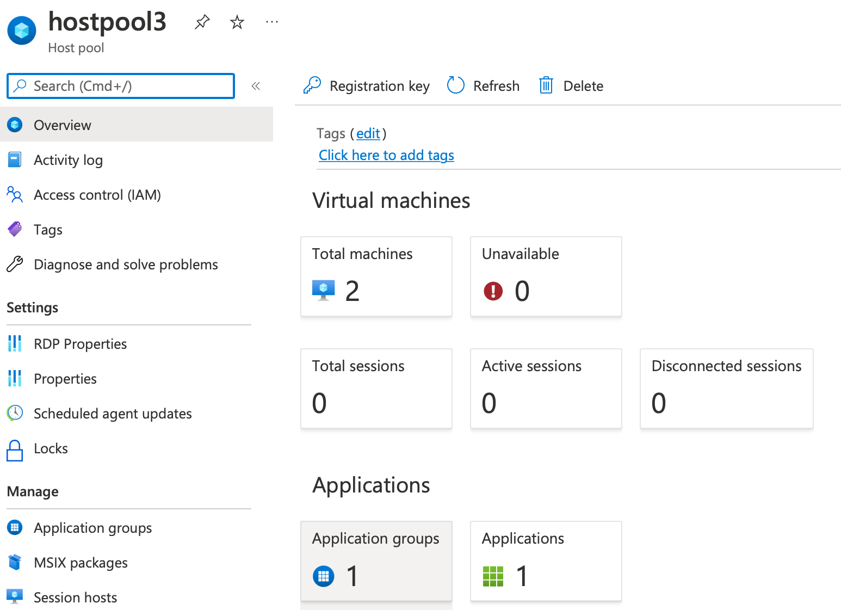Open the Disconnected sessions tile

727,389
